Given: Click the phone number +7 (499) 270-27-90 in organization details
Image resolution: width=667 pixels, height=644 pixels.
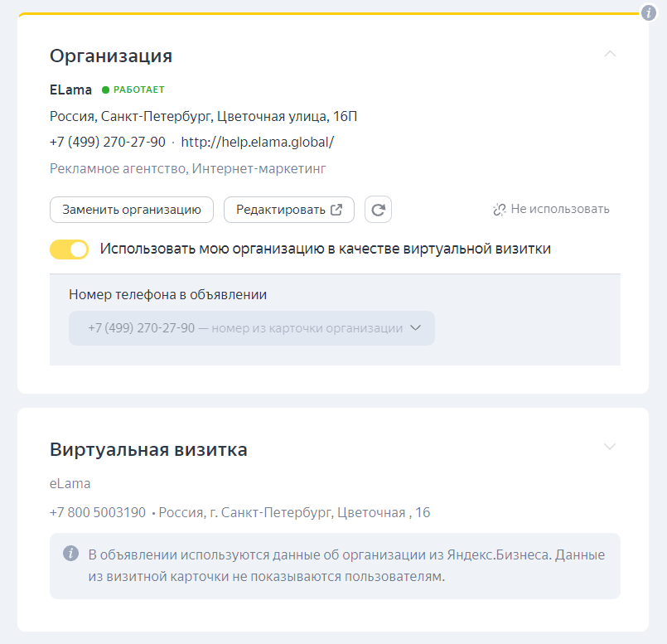Looking at the screenshot, I should 108,142.
